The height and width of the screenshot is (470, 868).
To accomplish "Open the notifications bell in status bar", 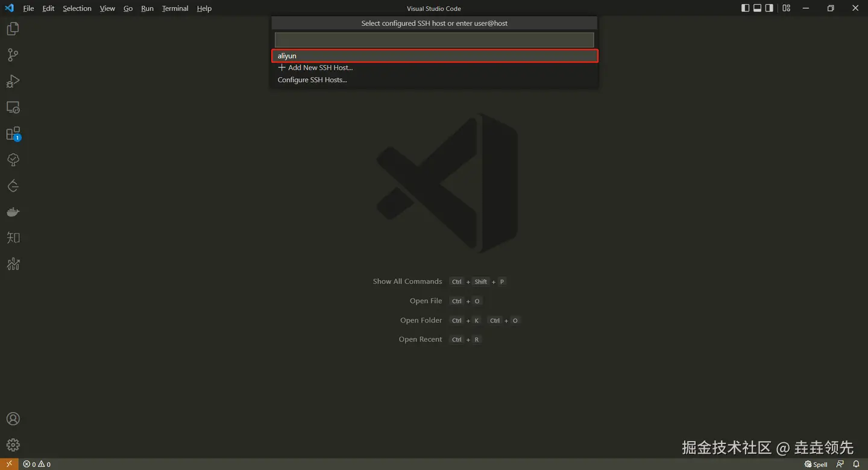I will pyautogui.click(x=856, y=464).
